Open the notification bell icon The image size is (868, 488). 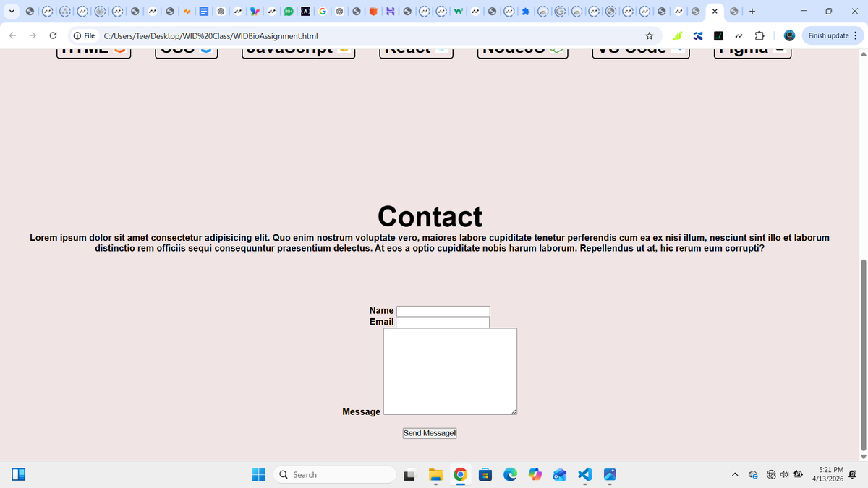pos(853,475)
